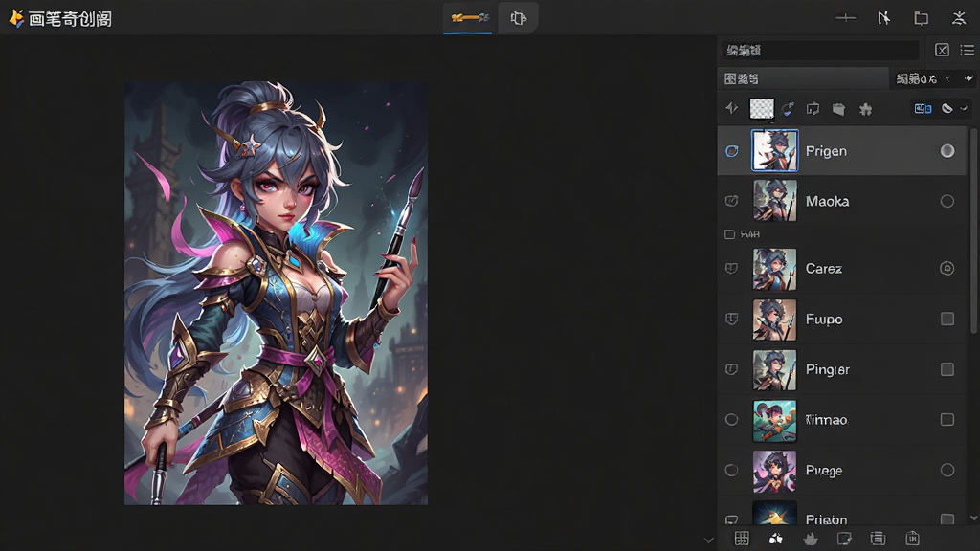
Task: Click the new layer note icon in bottom bar
Action: tap(844, 539)
